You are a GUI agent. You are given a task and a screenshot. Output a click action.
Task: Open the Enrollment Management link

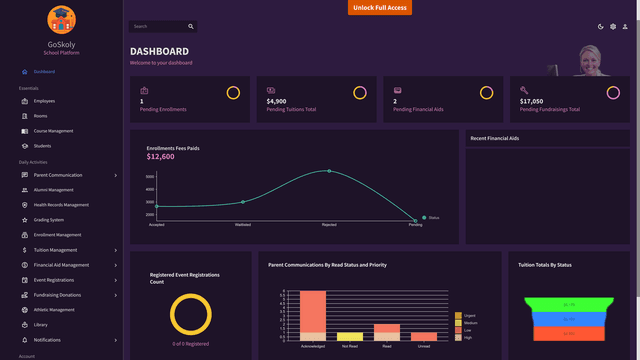pyautogui.click(x=58, y=235)
